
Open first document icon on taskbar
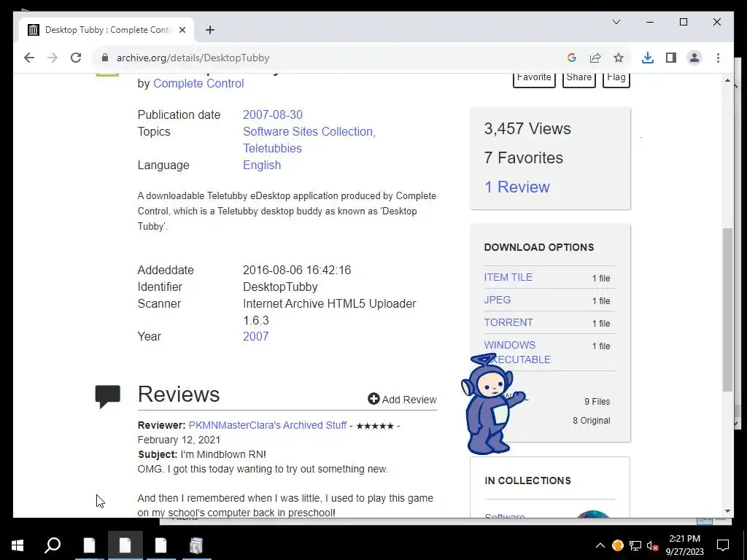pos(89,545)
